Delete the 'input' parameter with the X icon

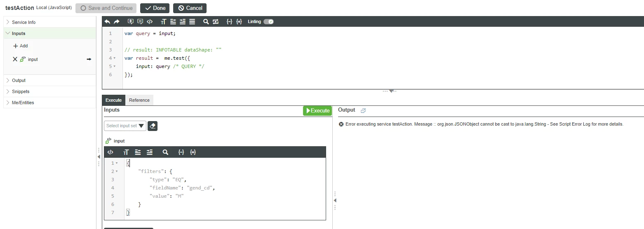coord(15,59)
